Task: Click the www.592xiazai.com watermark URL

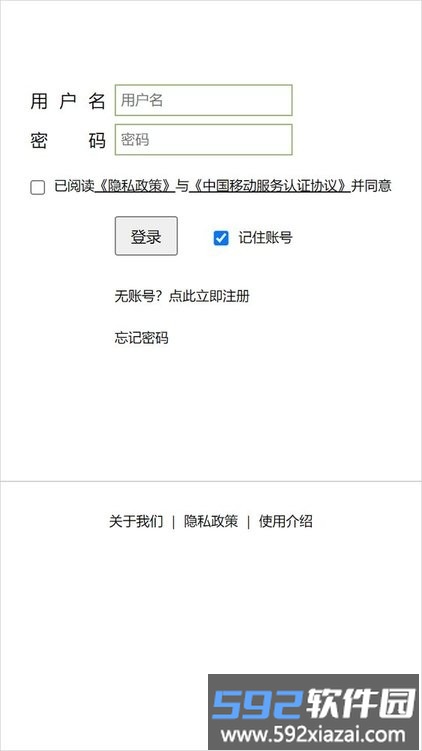Action: [x=314, y=734]
